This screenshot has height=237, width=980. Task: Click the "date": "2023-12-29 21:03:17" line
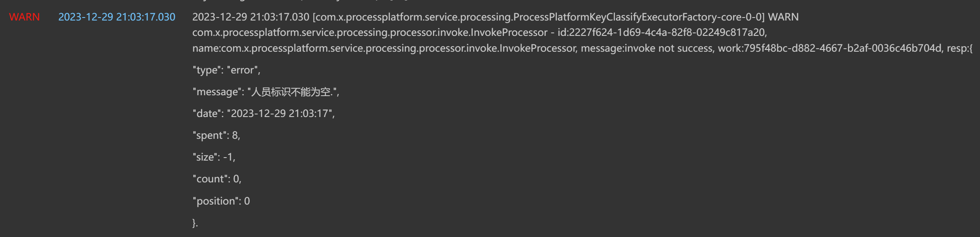pos(263,114)
